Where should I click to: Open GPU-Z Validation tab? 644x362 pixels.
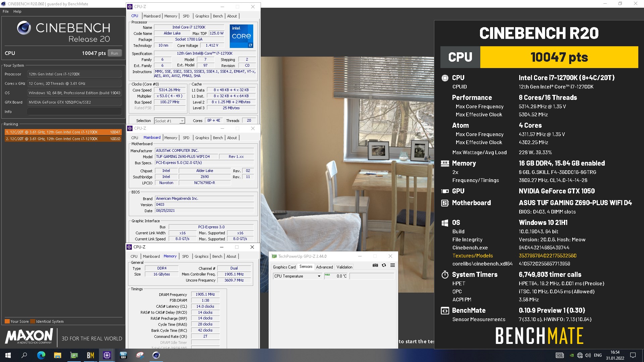coord(344,267)
